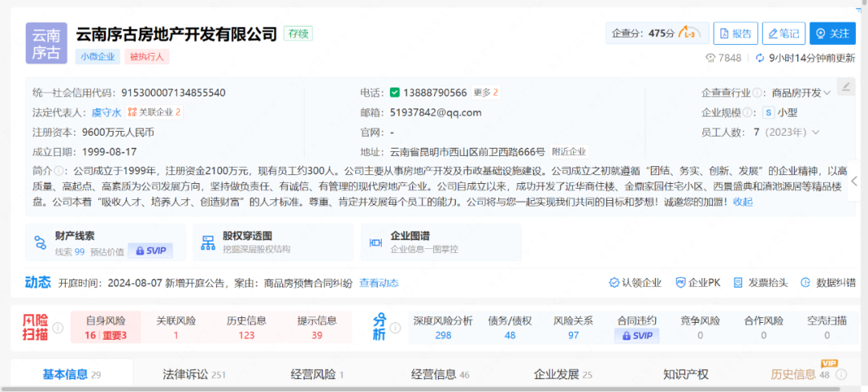Click email 51937842@qq.com
The width and height of the screenshot is (868, 392).
pos(436,112)
